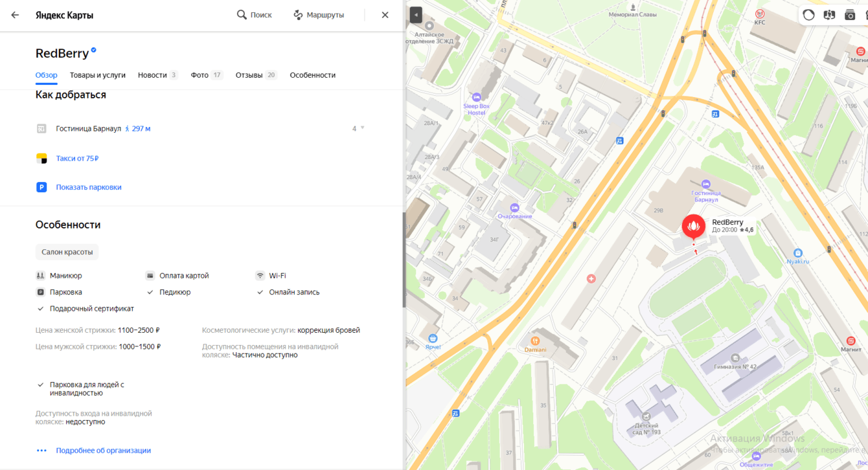Click the 297 м walking distance link
This screenshot has width=868, height=470.
(138, 129)
